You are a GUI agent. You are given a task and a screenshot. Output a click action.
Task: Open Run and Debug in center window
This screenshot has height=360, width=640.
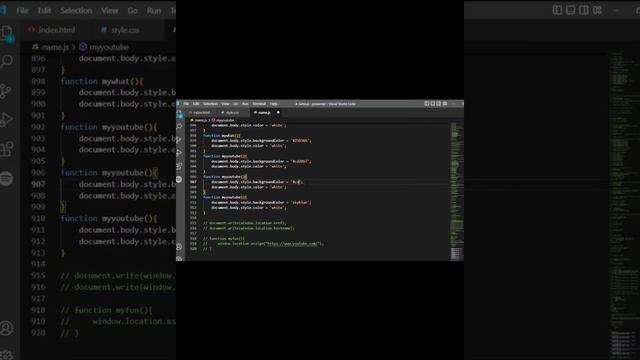pos(180,153)
